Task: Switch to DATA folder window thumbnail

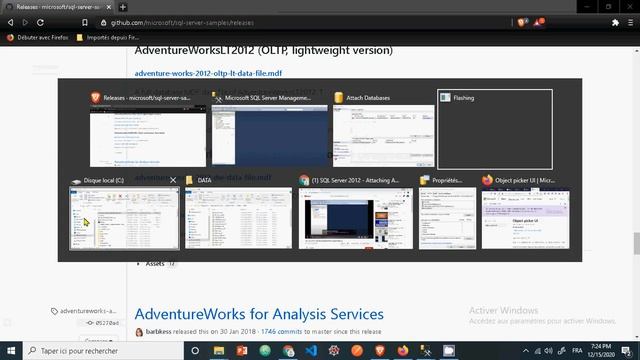Action: [x=238, y=218]
